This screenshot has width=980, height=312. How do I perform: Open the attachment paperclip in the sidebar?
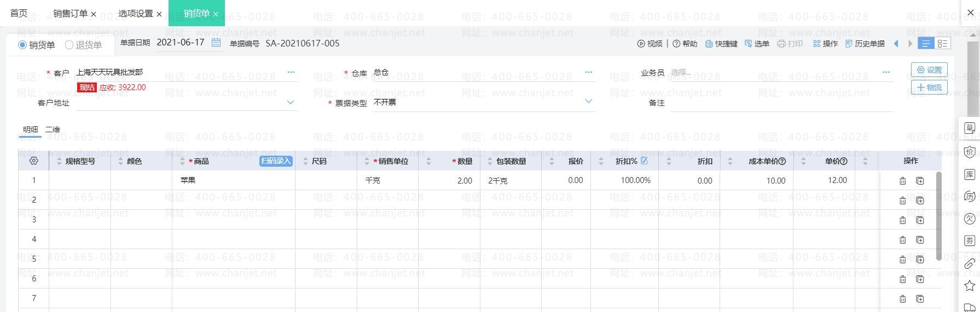[x=969, y=264]
